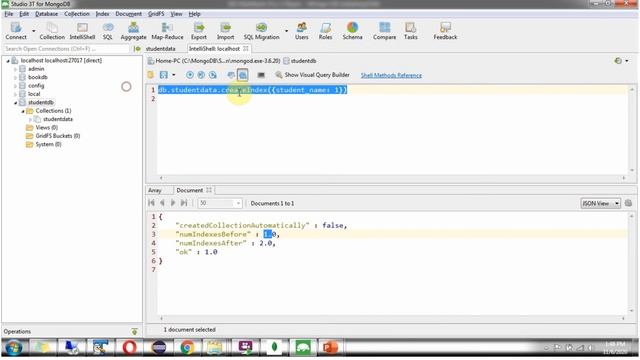Click the save script icon
The height and width of the screenshot is (360, 640).
[x=163, y=75]
